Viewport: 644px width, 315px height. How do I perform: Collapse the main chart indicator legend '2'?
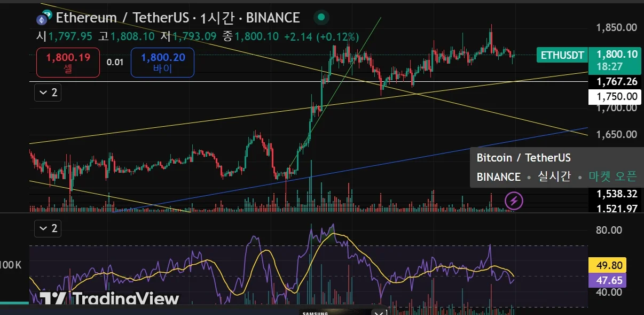point(48,93)
